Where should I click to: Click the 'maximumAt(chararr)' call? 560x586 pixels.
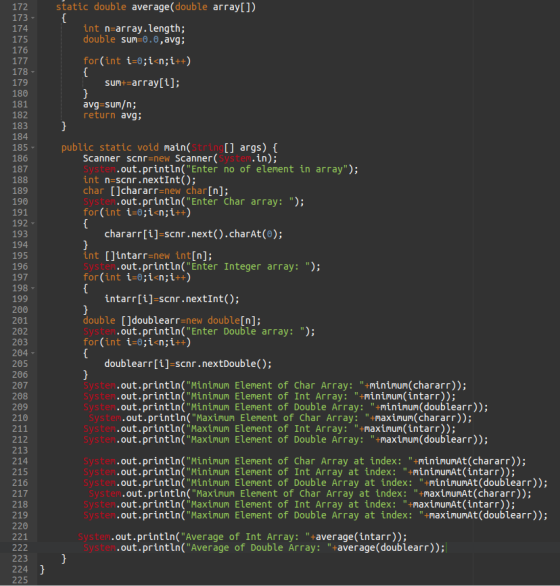click(x=472, y=494)
